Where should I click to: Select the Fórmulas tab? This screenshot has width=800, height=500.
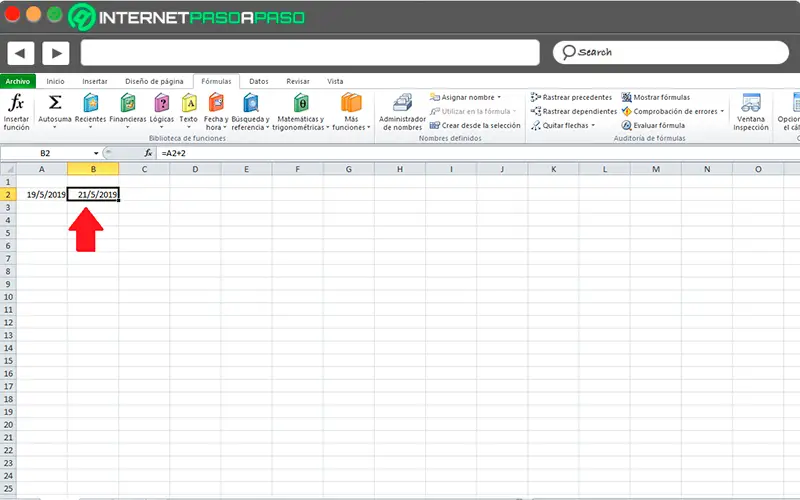click(x=216, y=81)
